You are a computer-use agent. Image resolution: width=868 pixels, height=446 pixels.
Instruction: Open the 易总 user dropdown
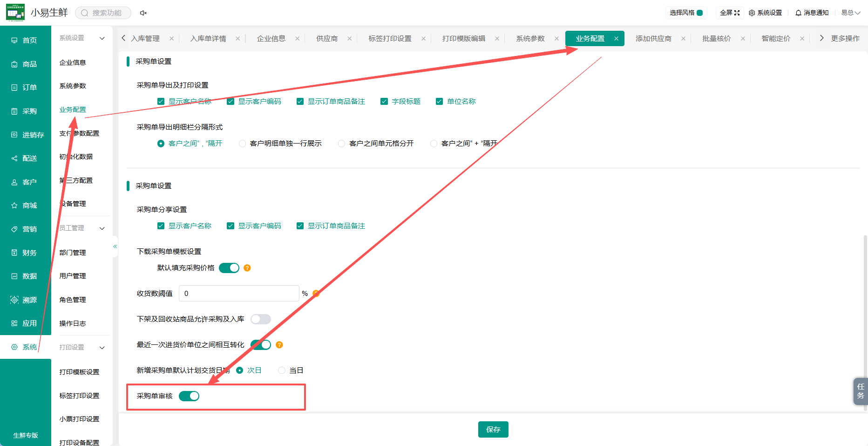click(x=850, y=13)
